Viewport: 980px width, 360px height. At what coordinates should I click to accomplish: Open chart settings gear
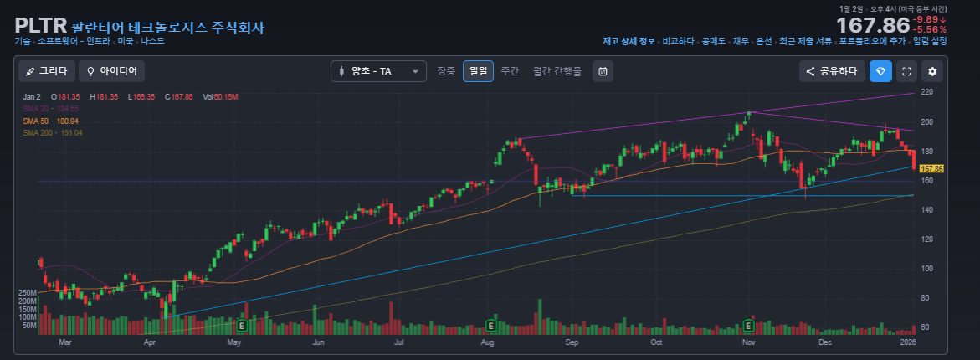932,71
